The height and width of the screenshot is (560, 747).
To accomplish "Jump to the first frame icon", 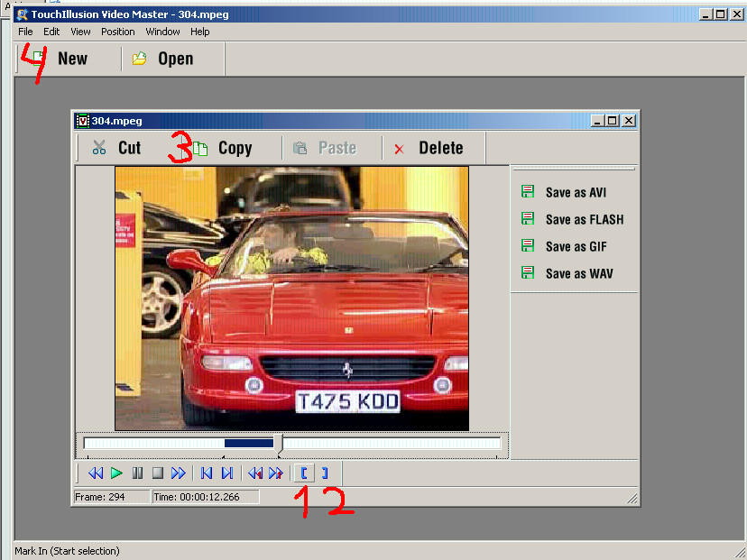I will (207, 473).
